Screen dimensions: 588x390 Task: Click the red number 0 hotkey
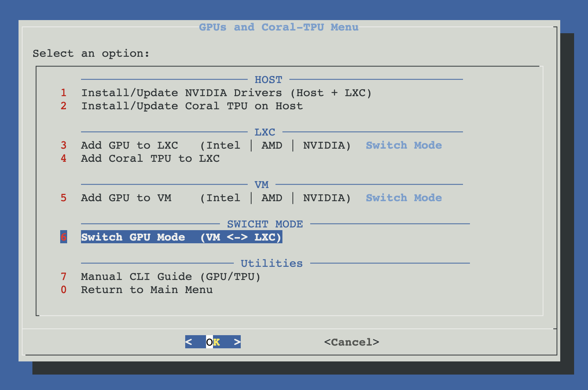[64, 290]
